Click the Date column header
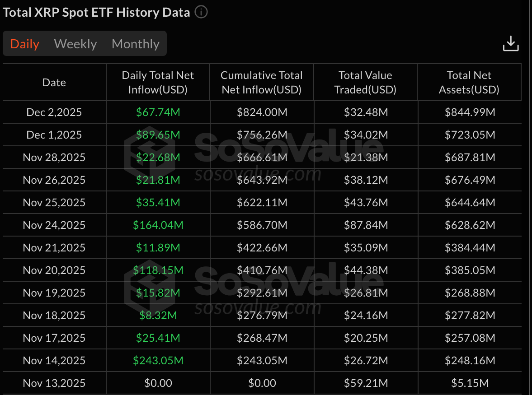This screenshot has width=532, height=395. pyautogui.click(x=54, y=82)
